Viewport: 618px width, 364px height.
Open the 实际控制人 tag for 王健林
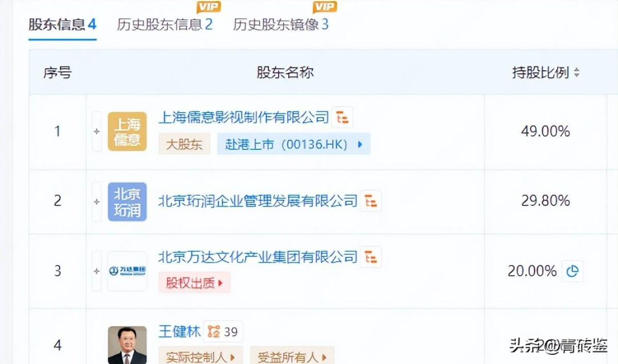point(201,357)
